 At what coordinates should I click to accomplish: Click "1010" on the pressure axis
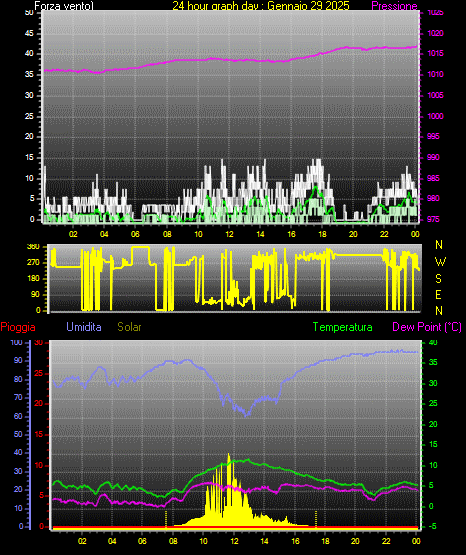(435, 74)
